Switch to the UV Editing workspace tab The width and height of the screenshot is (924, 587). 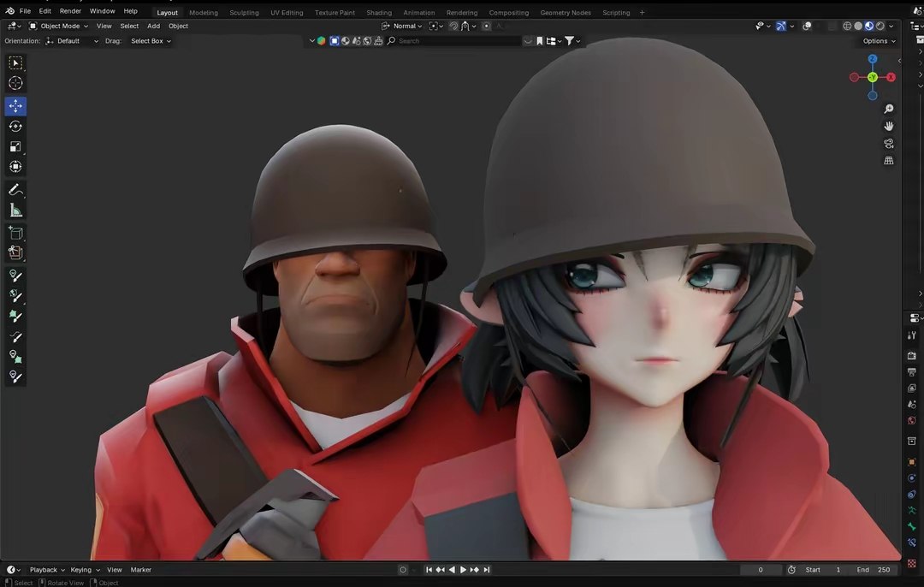(287, 12)
